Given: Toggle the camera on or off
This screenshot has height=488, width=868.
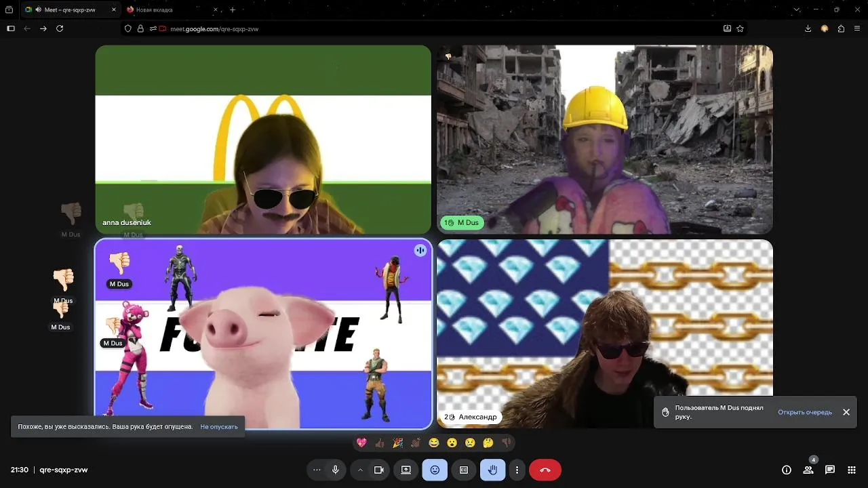Looking at the screenshot, I should (379, 470).
